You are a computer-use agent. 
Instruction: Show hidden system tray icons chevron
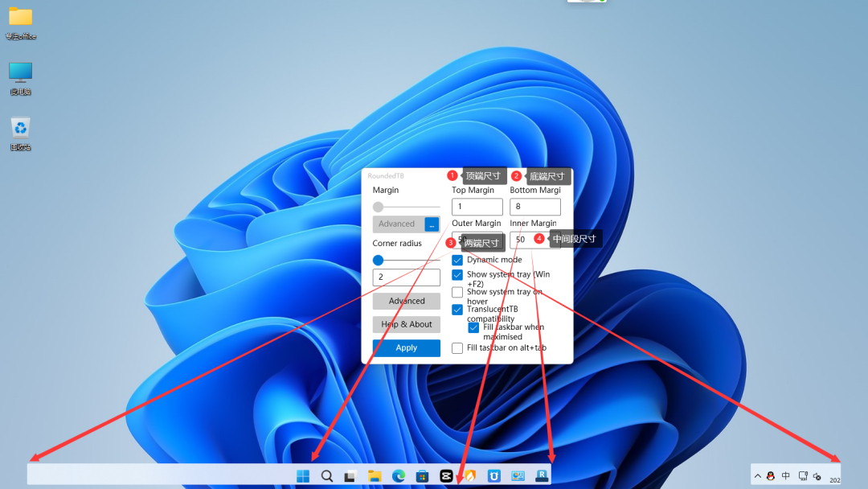[757, 476]
